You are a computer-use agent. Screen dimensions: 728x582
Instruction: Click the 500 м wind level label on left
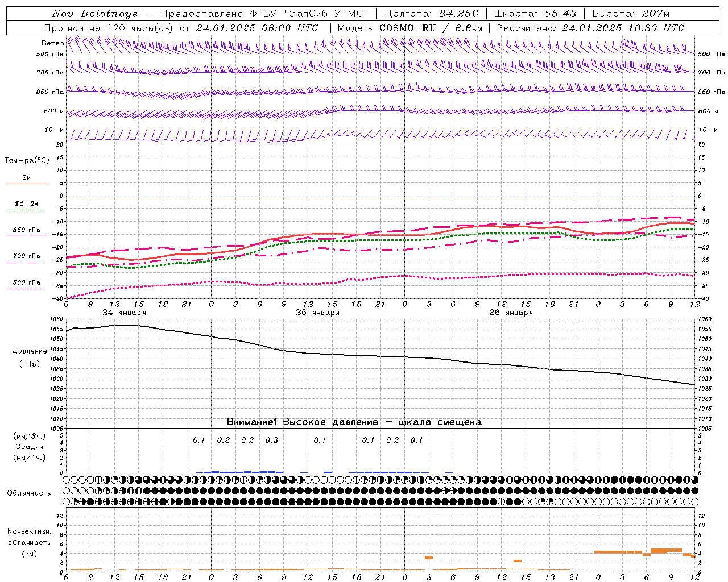[54, 111]
